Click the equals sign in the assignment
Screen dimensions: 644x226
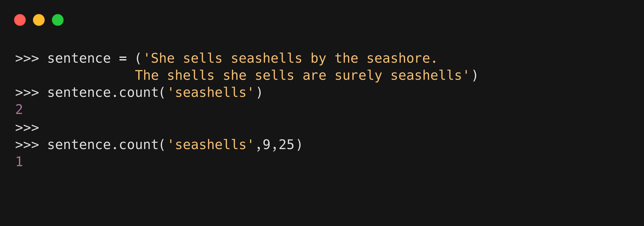[123, 58]
